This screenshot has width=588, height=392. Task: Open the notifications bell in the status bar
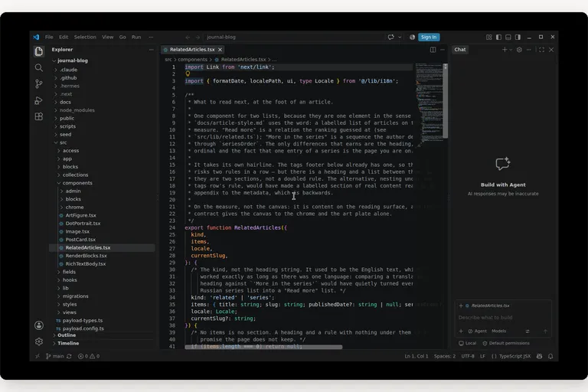tap(550, 356)
